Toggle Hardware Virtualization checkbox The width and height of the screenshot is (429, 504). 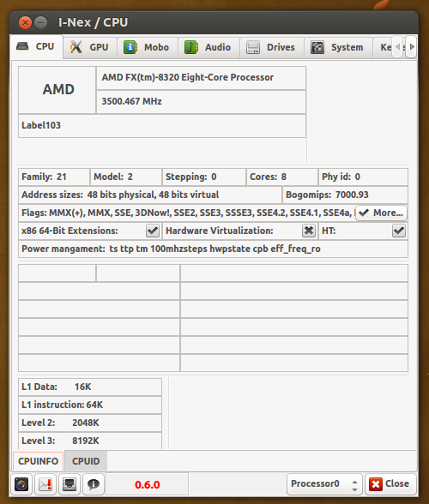coord(309,231)
